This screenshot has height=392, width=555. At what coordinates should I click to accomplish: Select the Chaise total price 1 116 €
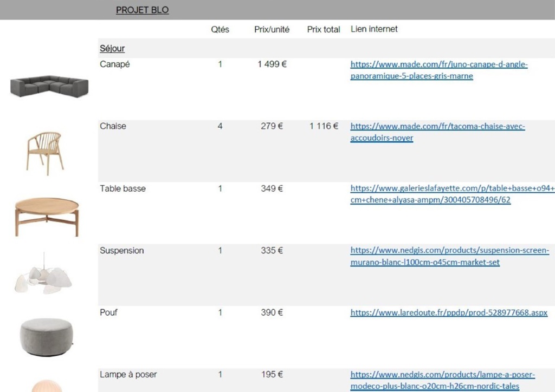point(324,126)
